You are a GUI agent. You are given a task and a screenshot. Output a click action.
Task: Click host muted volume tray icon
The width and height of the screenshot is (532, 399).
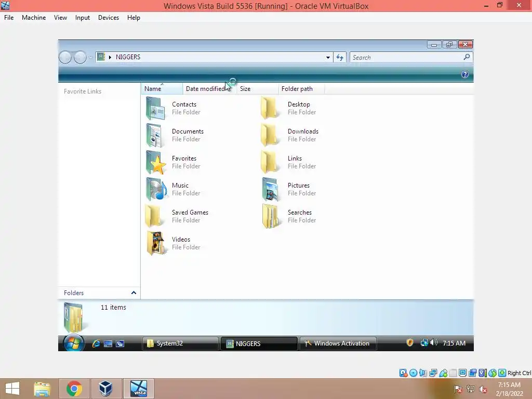pos(483,389)
